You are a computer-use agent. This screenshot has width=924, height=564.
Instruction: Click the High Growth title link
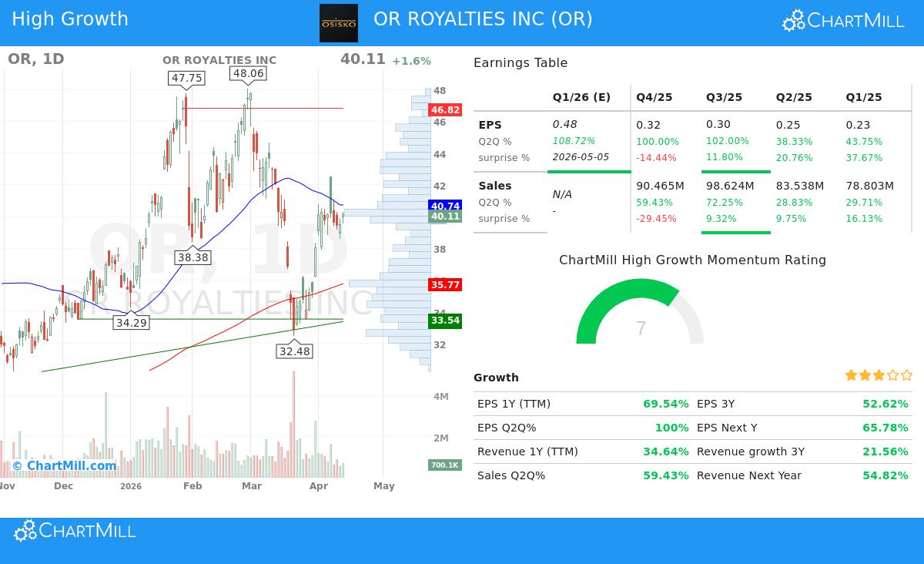click(68, 18)
